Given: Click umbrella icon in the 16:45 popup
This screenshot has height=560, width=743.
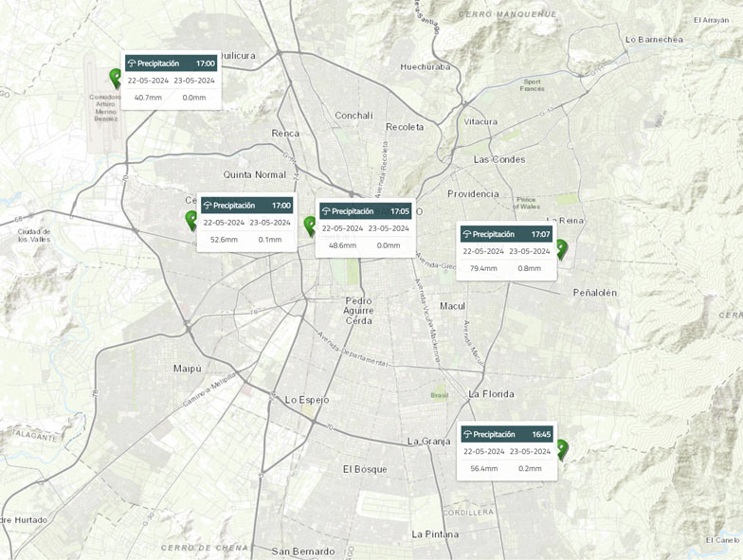Looking at the screenshot, I should [467, 435].
